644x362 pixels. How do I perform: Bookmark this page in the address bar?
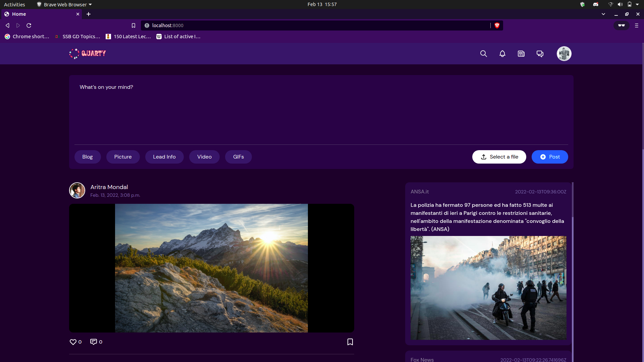pyautogui.click(x=133, y=25)
